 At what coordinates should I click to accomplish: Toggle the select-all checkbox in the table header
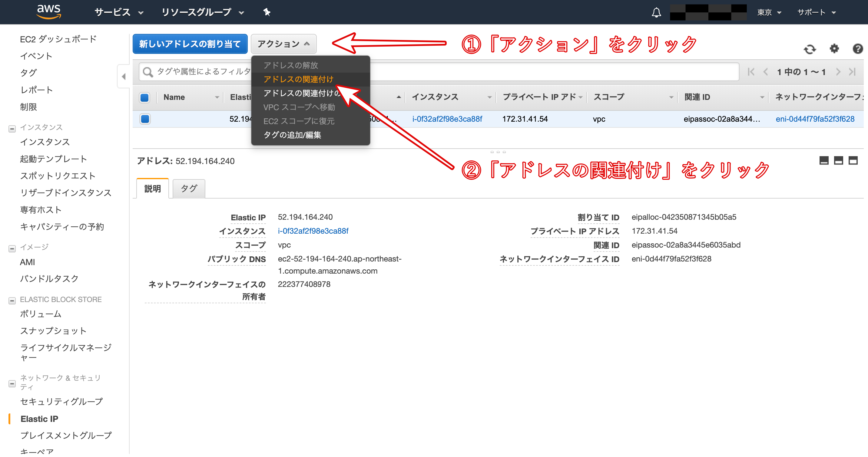tap(144, 97)
